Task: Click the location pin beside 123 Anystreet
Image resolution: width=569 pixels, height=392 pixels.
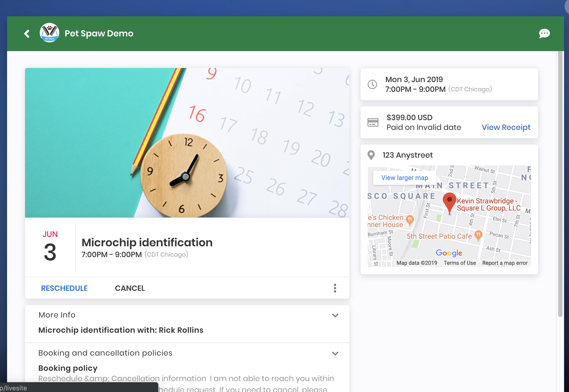Action: (x=371, y=155)
